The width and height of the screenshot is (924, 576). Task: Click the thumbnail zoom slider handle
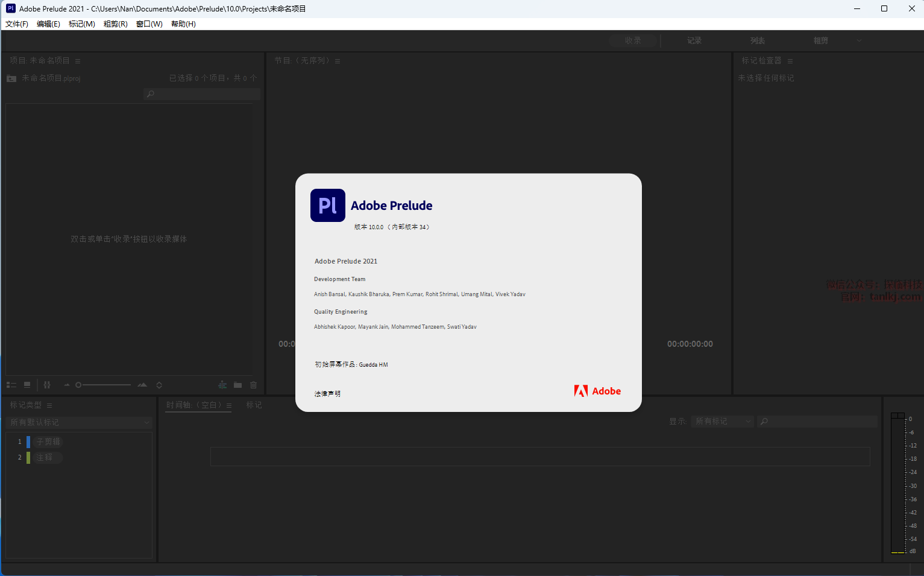pos(78,385)
